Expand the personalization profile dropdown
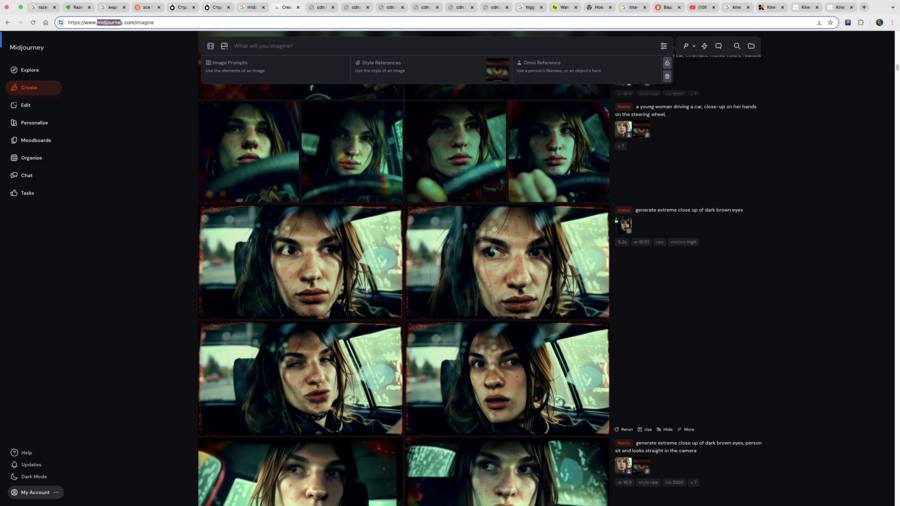This screenshot has height=506, width=900. [688, 46]
